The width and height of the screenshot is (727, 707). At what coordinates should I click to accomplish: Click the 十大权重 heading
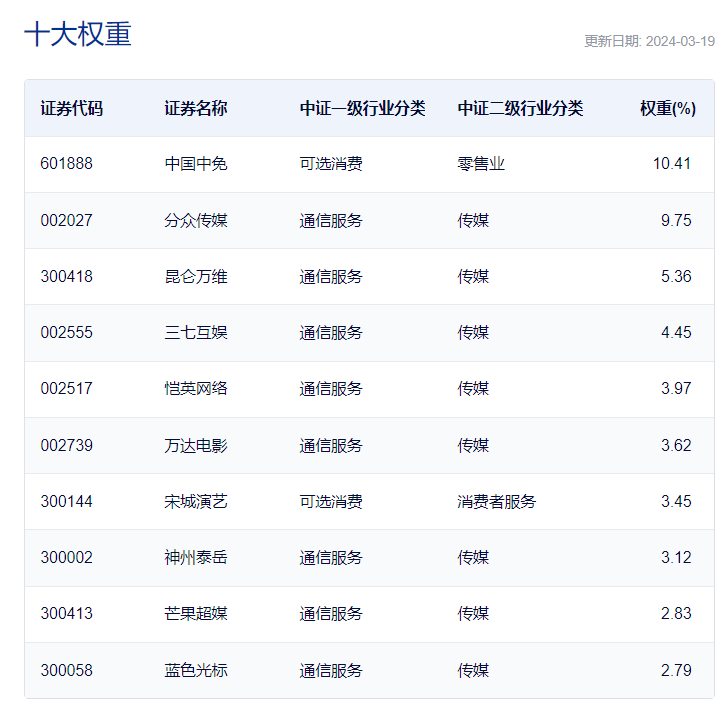coord(78,34)
